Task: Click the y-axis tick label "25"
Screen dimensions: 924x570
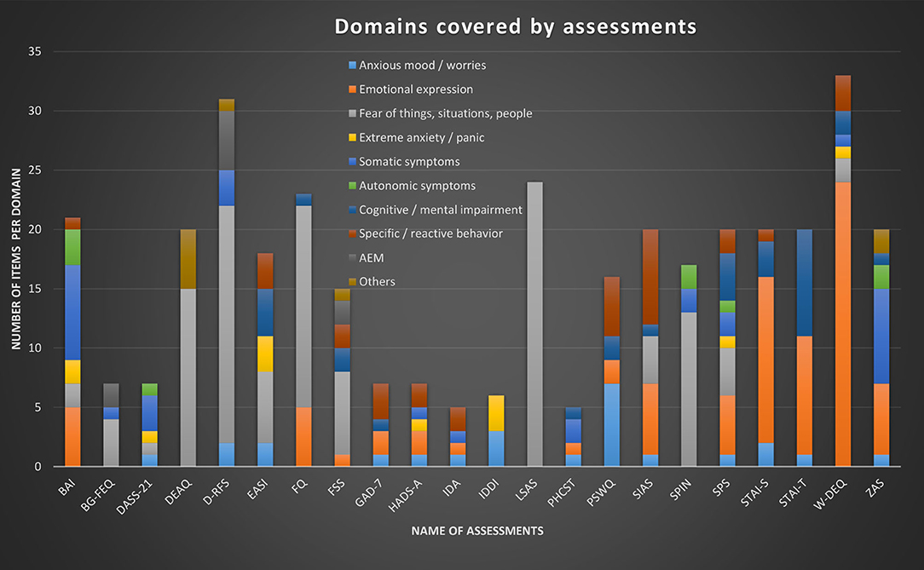Action: [35, 170]
